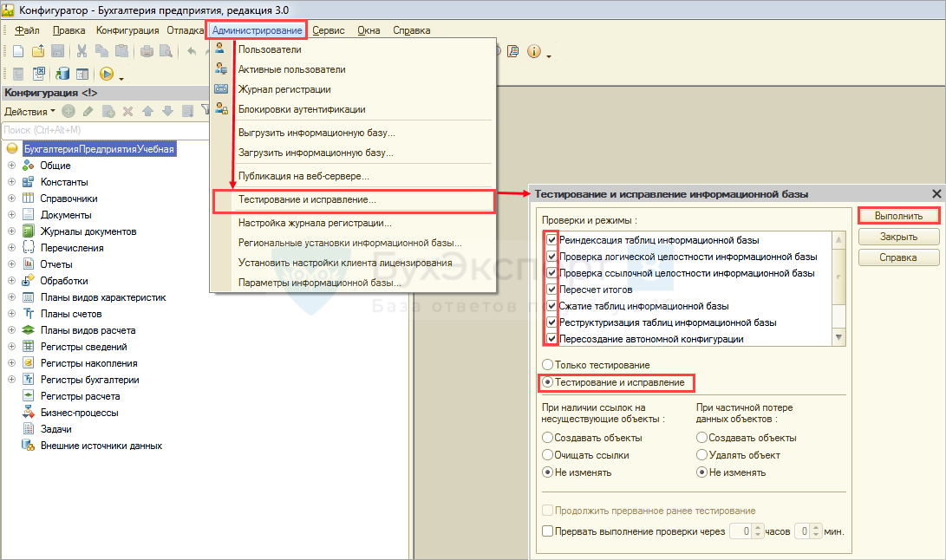The image size is (946, 560).
Task: Click the Open file folder icon
Action: (x=38, y=51)
